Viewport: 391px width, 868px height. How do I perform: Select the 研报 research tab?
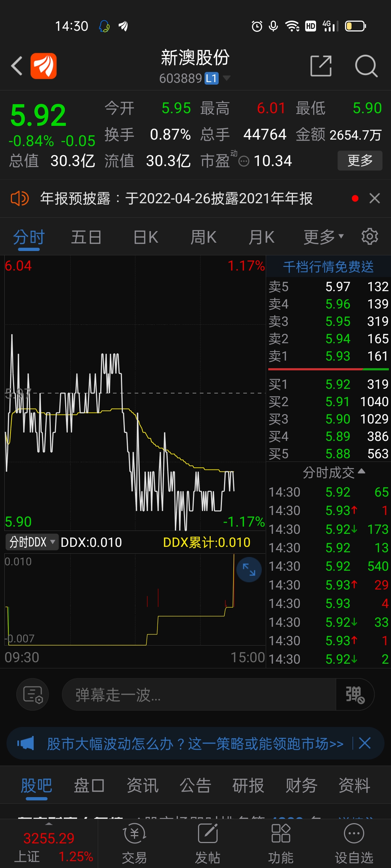point(248,786)
